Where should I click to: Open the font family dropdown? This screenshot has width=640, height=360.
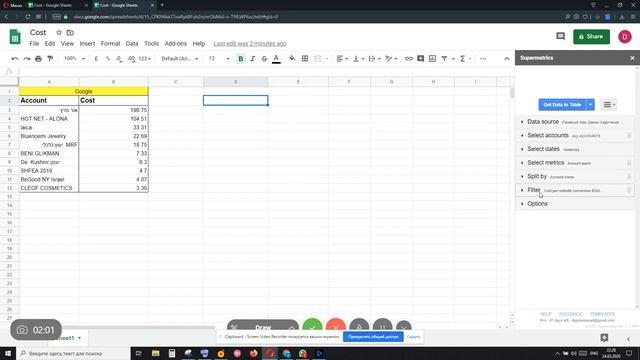[180, 59]
